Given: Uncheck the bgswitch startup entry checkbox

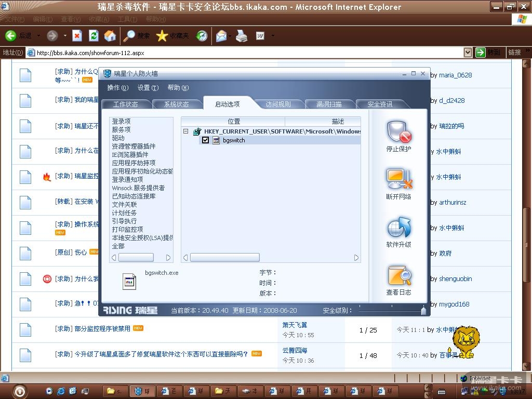Looking at the screenshot, I should [x=205, y=140].
